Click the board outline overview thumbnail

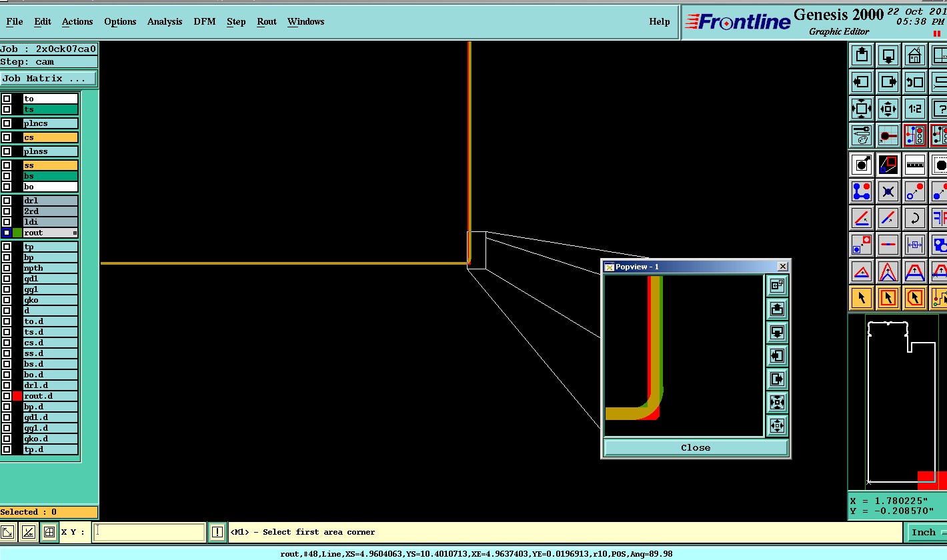pos(897,403)
